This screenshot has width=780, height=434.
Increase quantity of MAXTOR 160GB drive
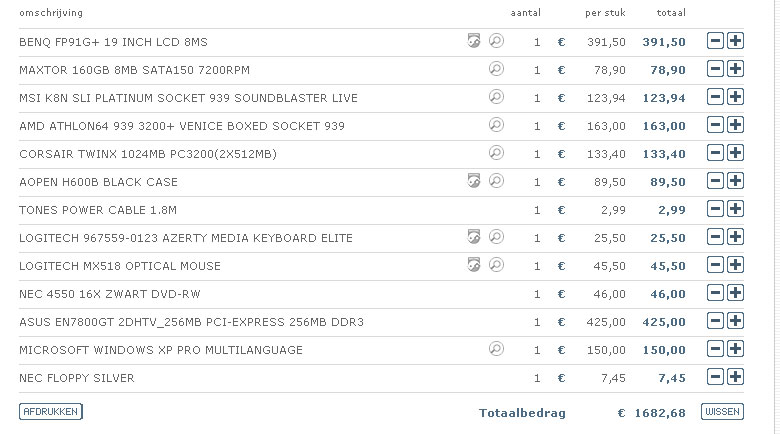click(736, 69)
